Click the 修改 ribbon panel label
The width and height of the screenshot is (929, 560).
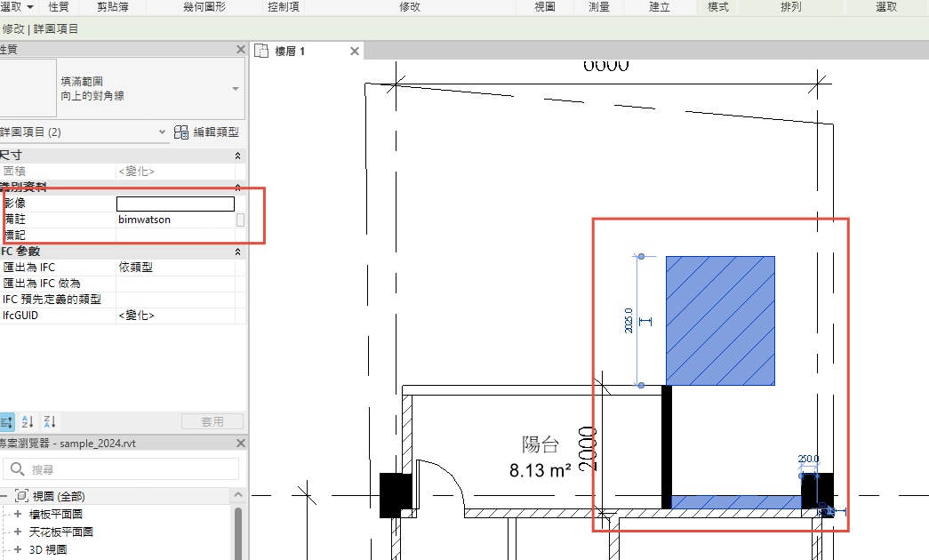tap(410, 7)
